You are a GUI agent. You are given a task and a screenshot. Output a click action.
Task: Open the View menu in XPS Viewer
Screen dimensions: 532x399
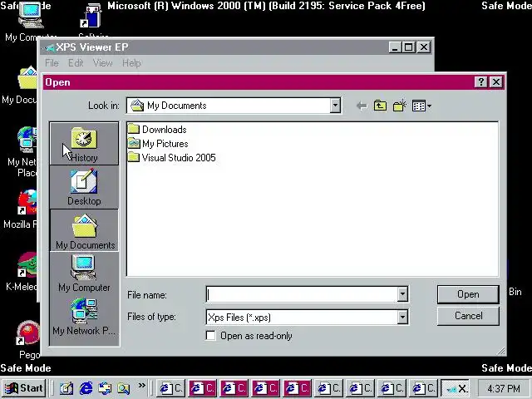(103, 63)
